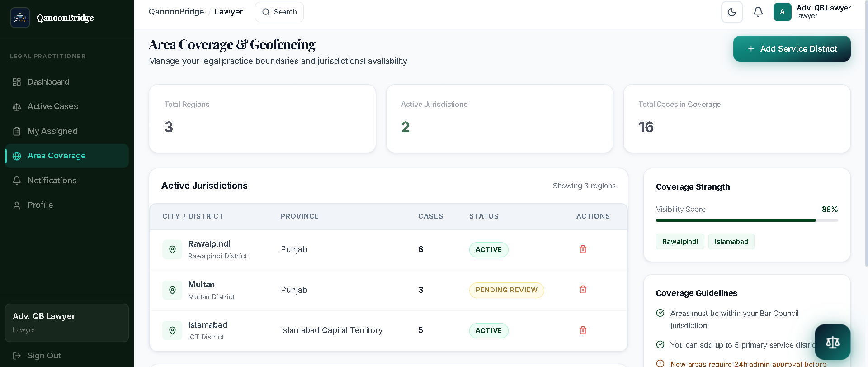Click the Visibility Score progress bar

point(747,220)
